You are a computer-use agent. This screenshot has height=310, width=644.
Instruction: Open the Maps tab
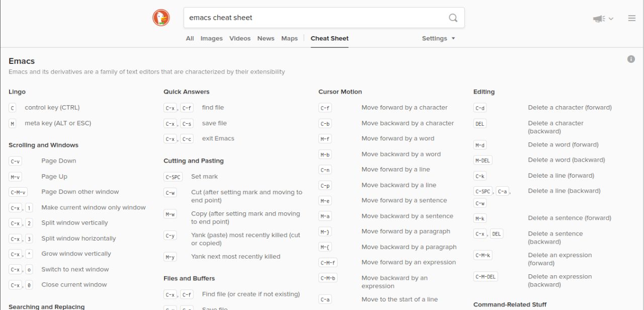289,38
